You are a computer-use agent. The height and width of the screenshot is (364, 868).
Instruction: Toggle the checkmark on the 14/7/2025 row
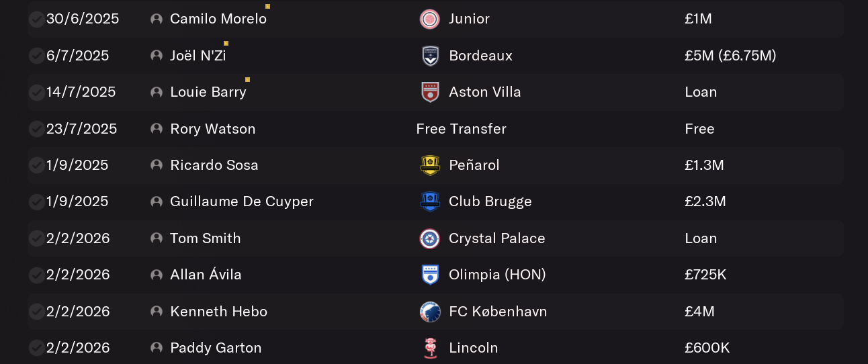36,92
